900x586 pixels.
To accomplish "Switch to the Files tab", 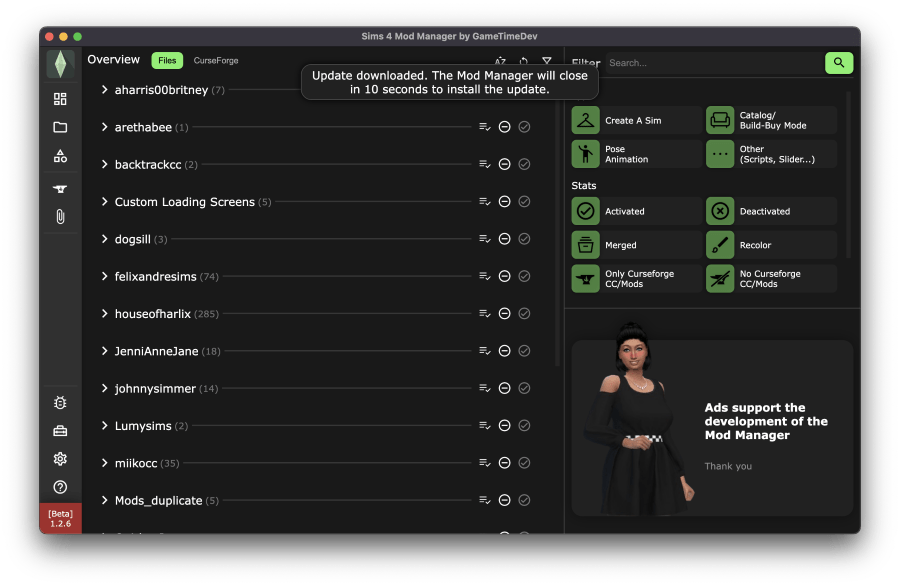I will click(x=167, y=60).
